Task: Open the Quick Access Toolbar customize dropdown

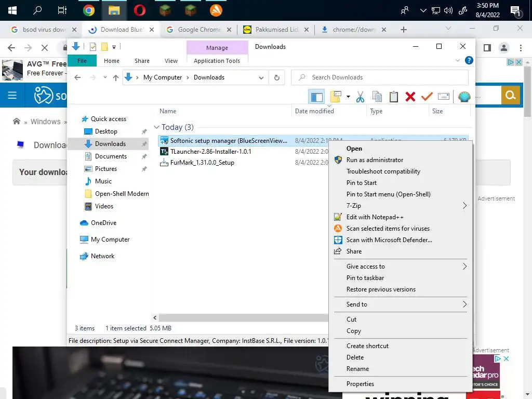Action: pyautogui.click(x=114, y=47)
